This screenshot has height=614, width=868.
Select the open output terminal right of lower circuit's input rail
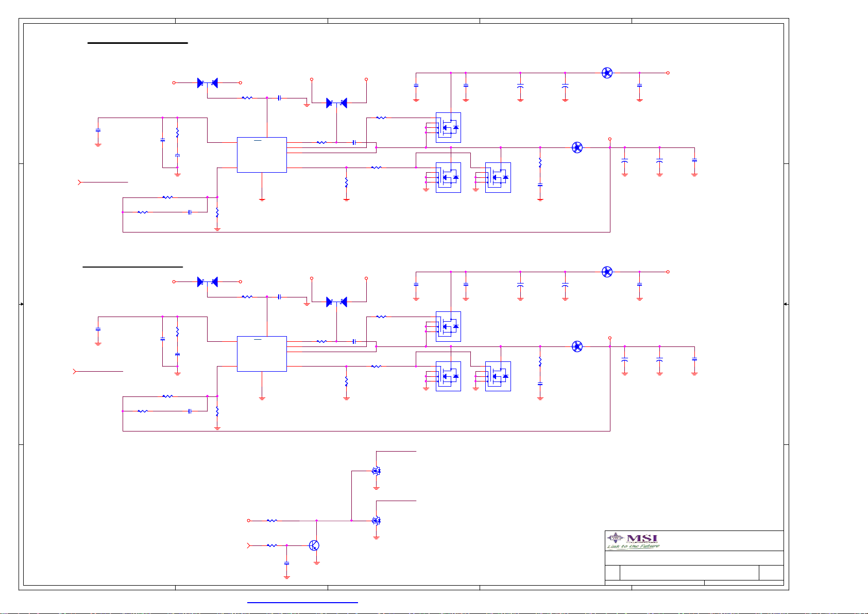click(x=668, y=272)
